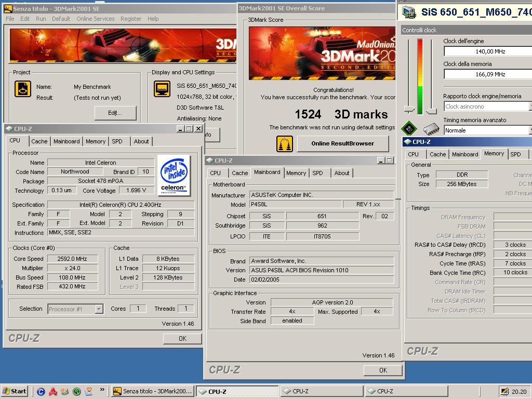Open the Normale memory timing dropdown
This screenshot has height=399, width=532.
click(x=530, y=130)
